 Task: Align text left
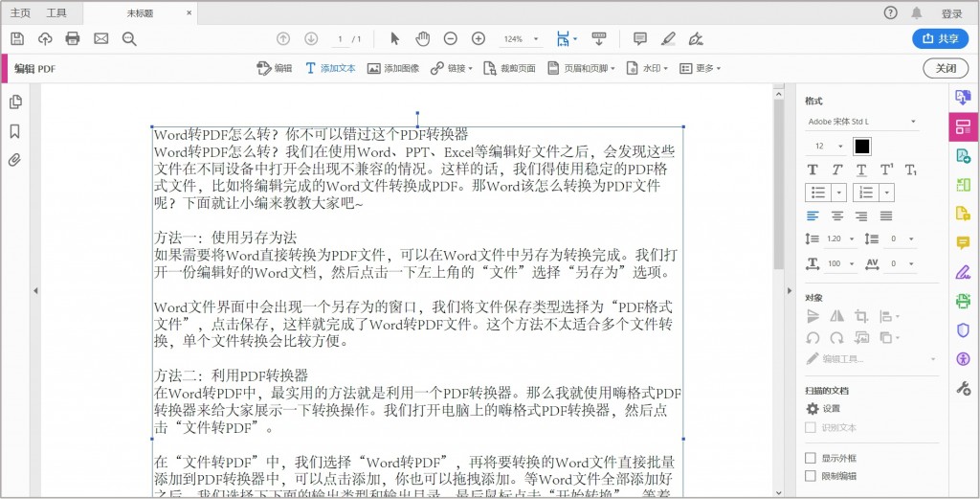click(x=813, y=215)
